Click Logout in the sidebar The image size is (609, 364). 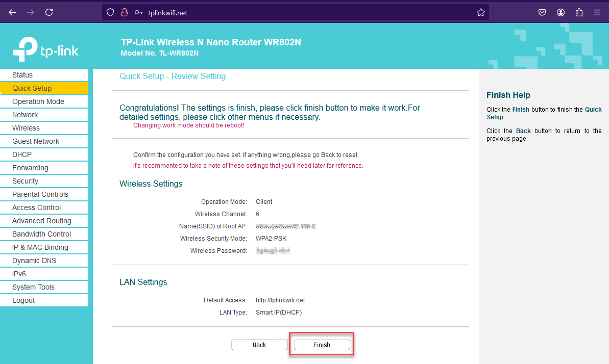coord(44,300)
